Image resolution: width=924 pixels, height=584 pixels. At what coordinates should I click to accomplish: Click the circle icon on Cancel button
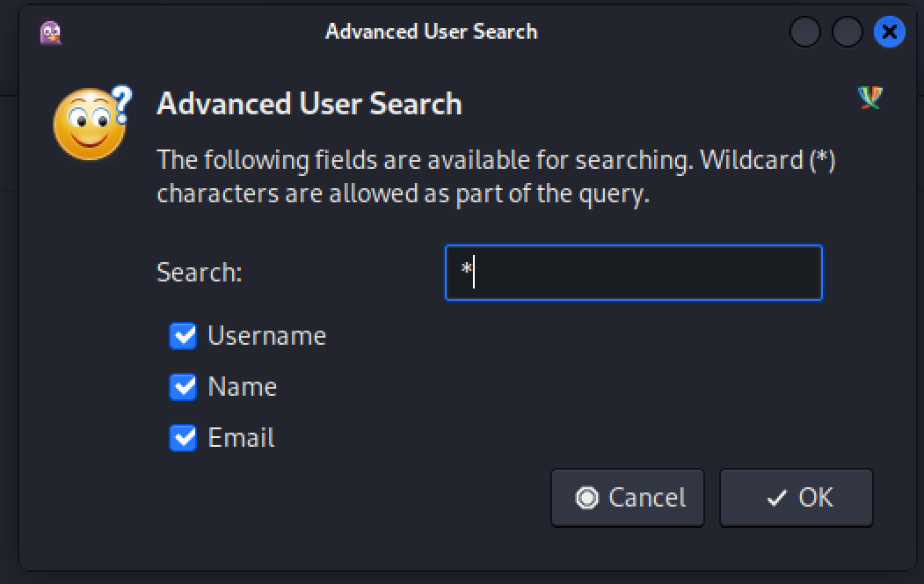(x=586, y=498)
